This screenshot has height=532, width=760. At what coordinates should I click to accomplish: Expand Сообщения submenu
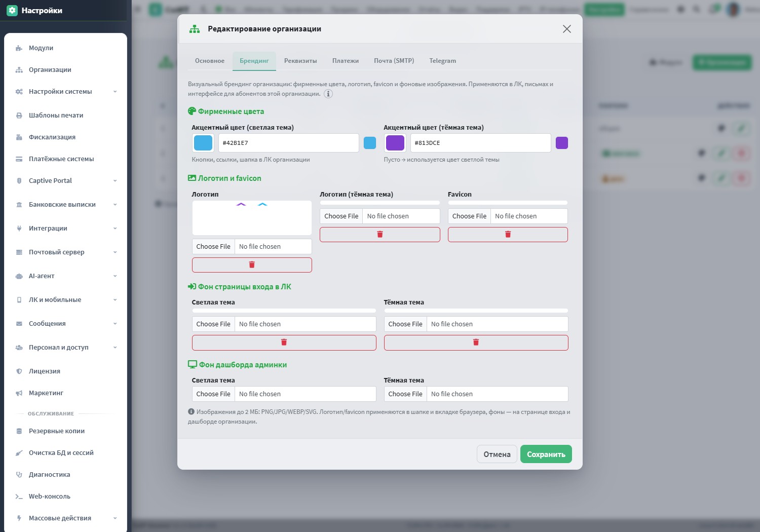coord(65,324)
